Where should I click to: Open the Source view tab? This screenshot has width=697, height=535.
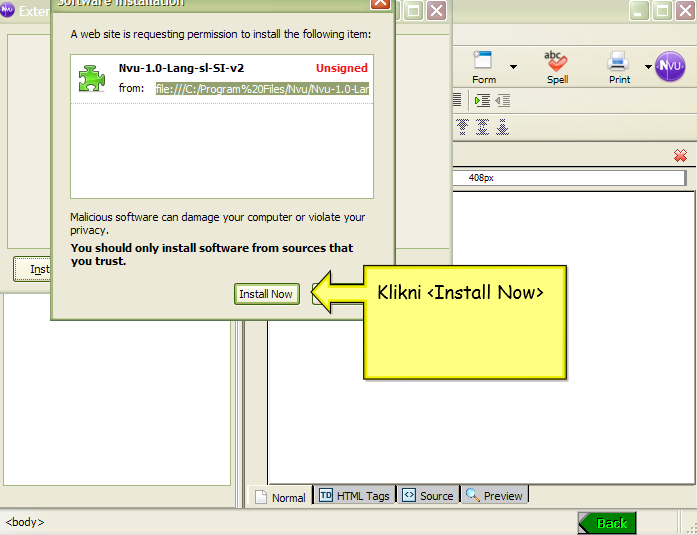(427, 495)
